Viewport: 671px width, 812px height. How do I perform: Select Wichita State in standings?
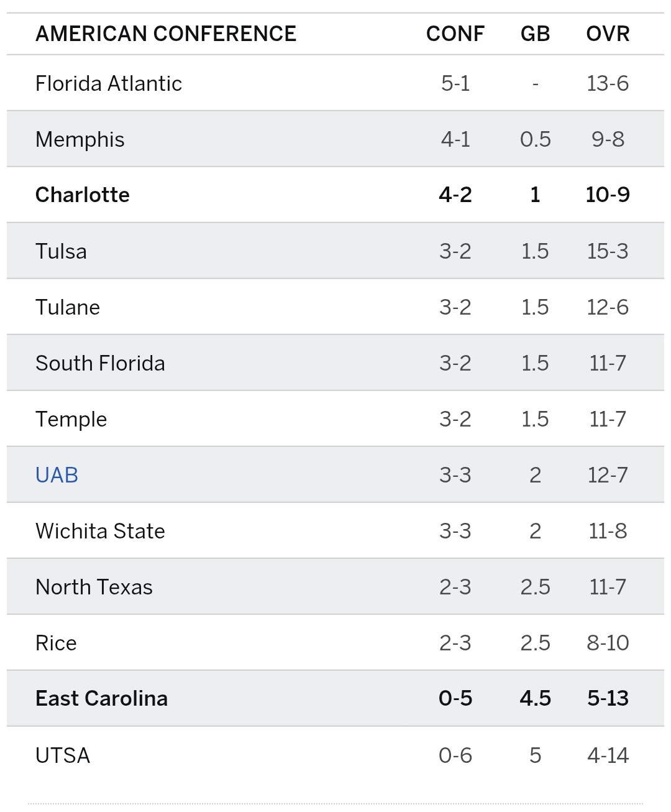point(100,531)
